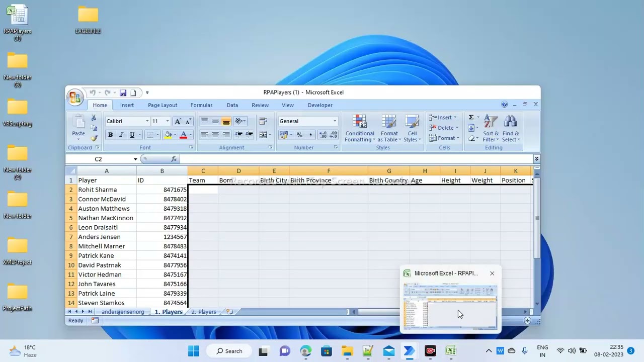The width and height of the screenshot is (644, 362).
Task: Increase decimal places in Number group
Action: click(x=323, y=135)
